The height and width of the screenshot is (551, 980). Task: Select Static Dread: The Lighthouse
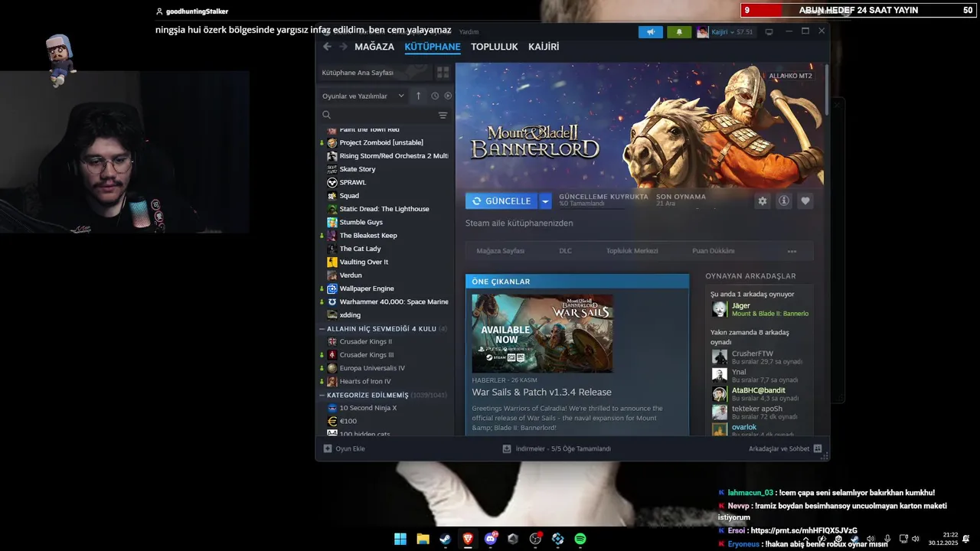coord(385,209)
